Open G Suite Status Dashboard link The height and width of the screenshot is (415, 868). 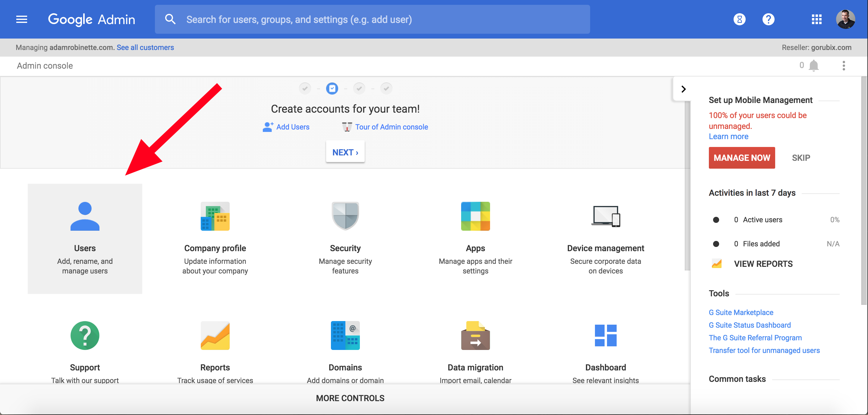pyautogui.click(x=749, y=325)
